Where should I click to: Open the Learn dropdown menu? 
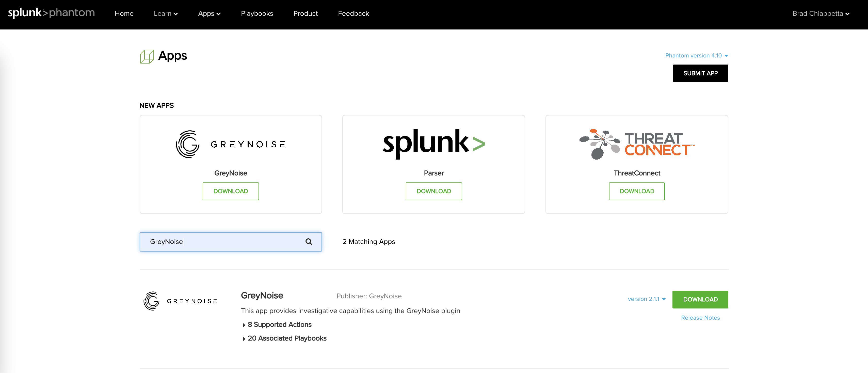click(165, 13)
